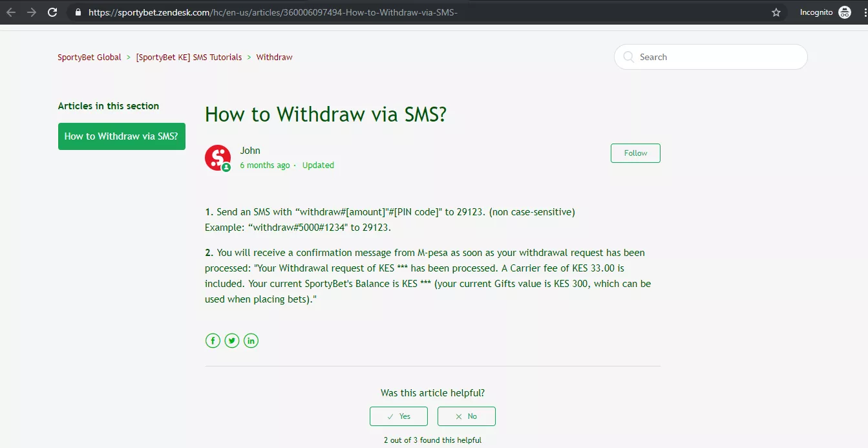Viewport: 868px width, 448px height.
Task: Mark the article helpful with Yes
Action: click(398, 416)
